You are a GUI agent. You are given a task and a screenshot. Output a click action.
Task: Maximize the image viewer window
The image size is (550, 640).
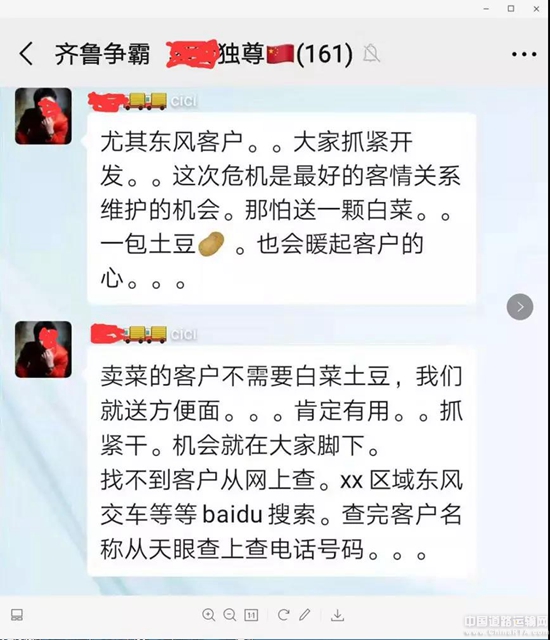tap(511, 9)
